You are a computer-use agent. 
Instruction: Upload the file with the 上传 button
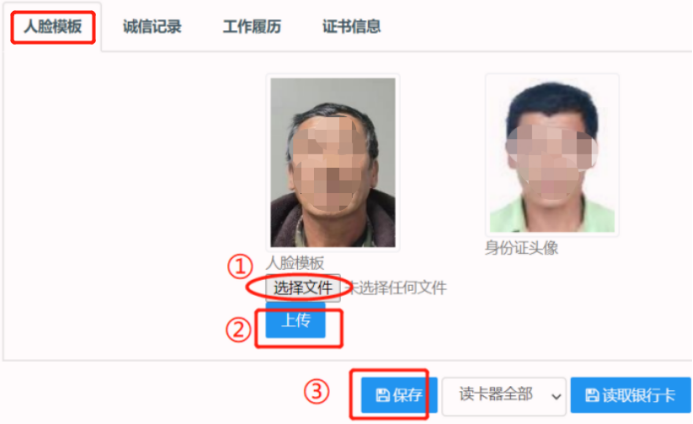pos(295,321)
